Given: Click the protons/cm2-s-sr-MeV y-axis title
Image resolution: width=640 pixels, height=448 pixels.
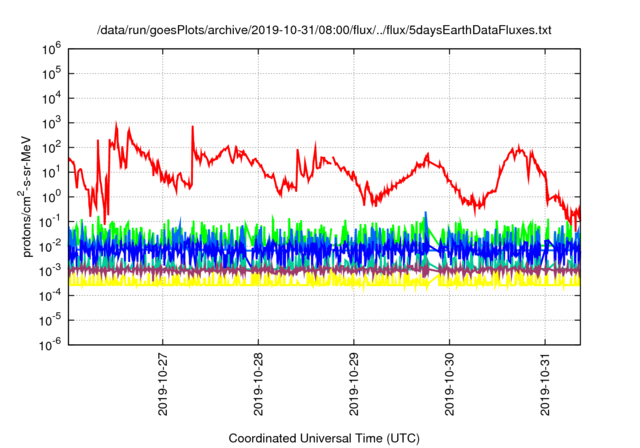Looking at the screenshot, I should click(25, 196).
